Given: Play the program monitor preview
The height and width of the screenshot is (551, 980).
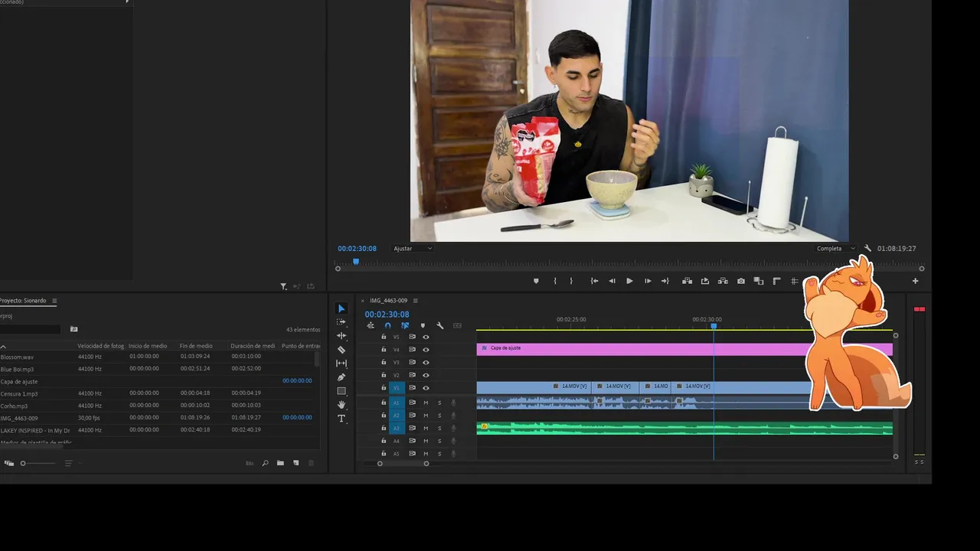Looking at the screenshot, I should (629, 281).
